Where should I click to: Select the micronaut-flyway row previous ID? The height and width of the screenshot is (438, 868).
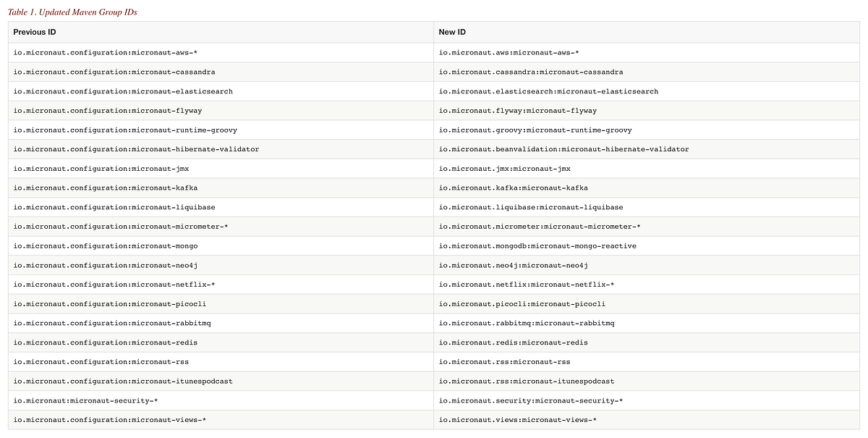[x=103, y=110]
